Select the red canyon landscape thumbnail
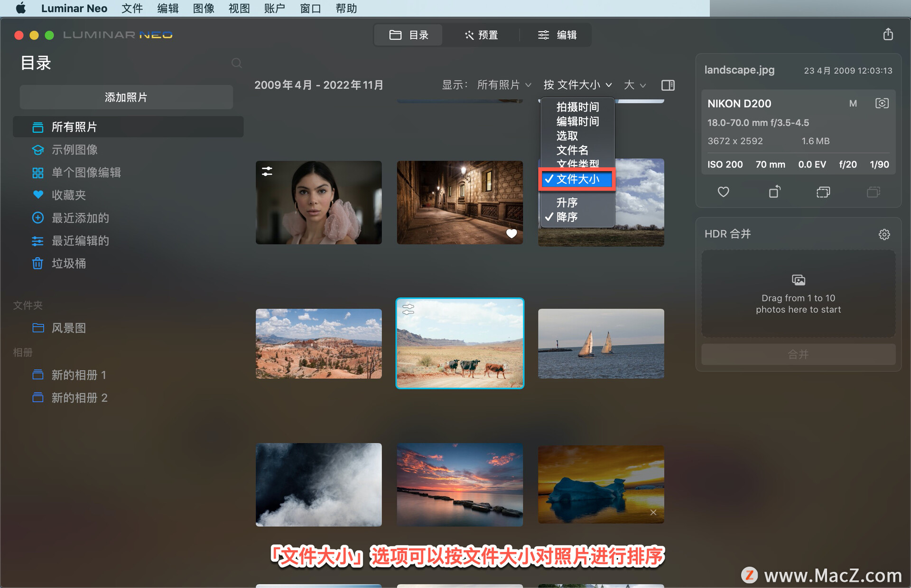The image size is (911, 588). click(319, 344)
